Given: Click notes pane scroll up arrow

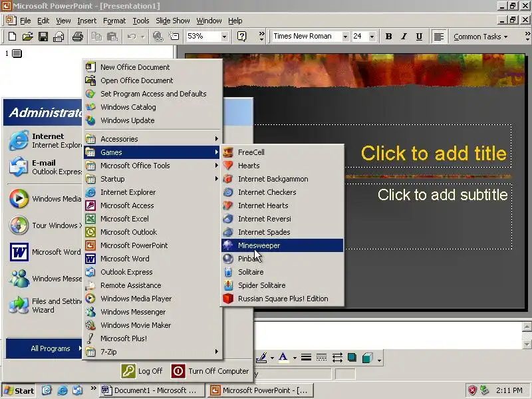Looking at the screenshot, I should coord(527,327).
